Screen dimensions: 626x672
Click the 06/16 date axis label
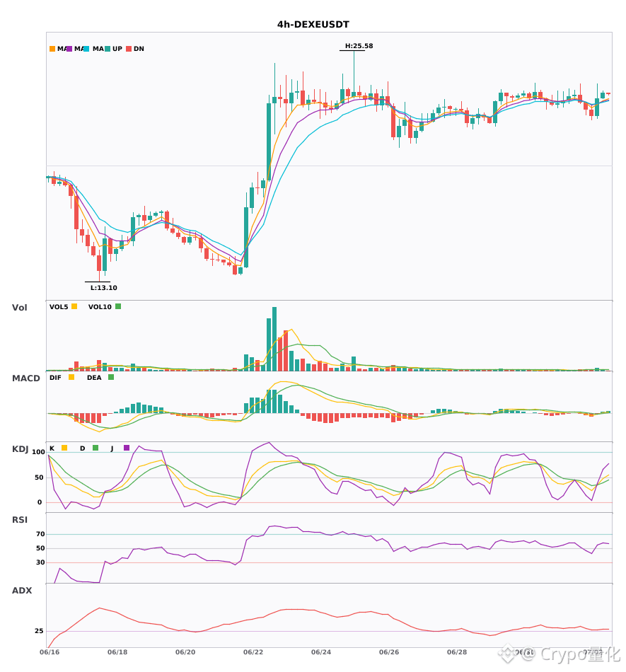(x=50, y=652)
